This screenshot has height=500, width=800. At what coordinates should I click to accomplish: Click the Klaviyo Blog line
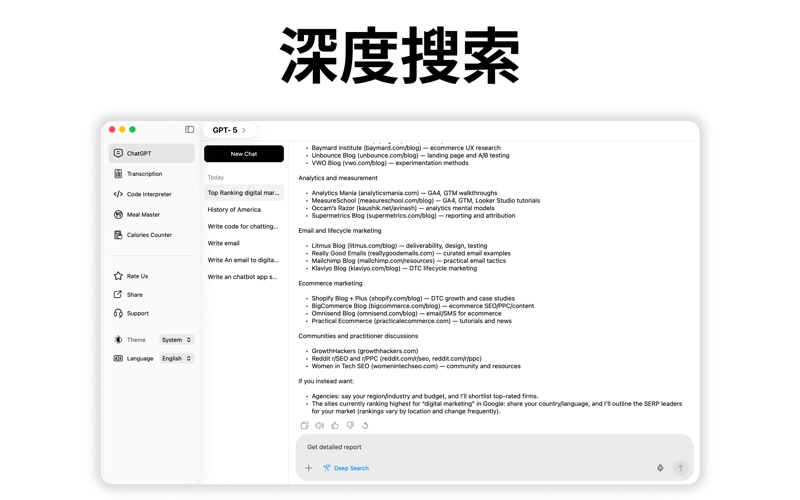[394, 268]
